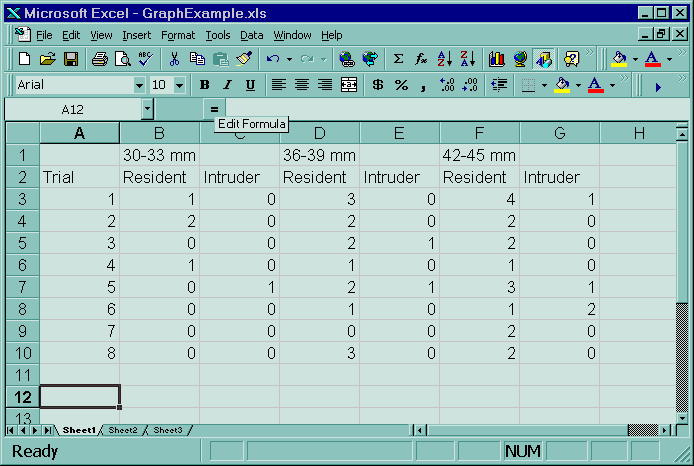
Task: Decrease Indent icon
Action: click(499, 85)
